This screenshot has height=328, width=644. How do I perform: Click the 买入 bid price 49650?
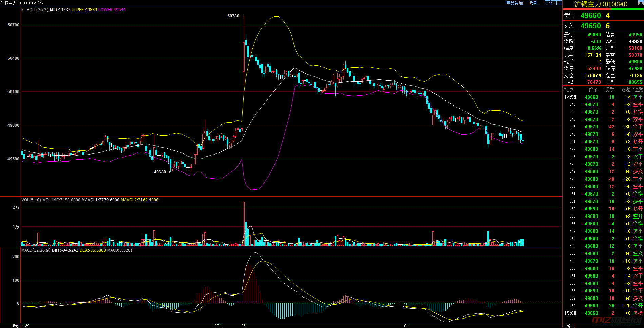tap(590, 26)
